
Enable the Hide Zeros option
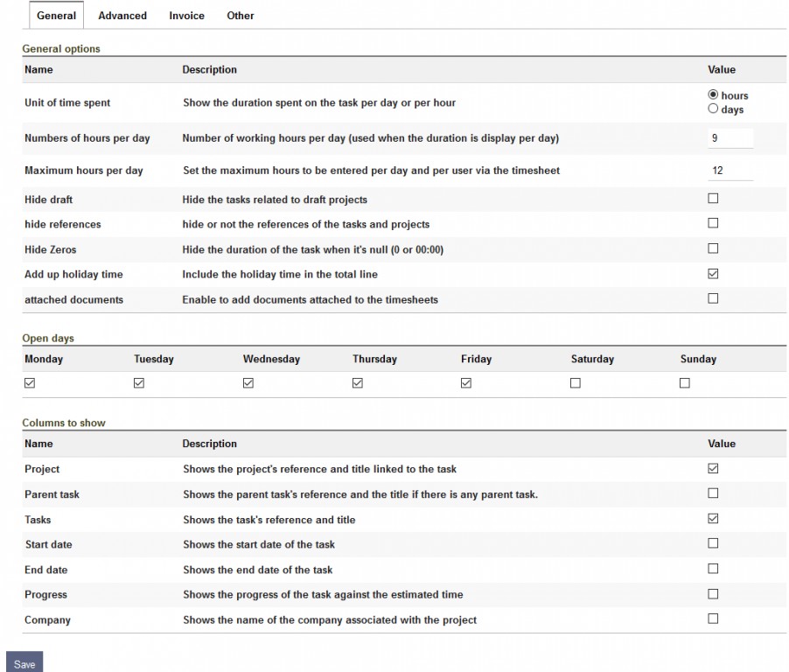pyautogui.click(x=713, y=248)
